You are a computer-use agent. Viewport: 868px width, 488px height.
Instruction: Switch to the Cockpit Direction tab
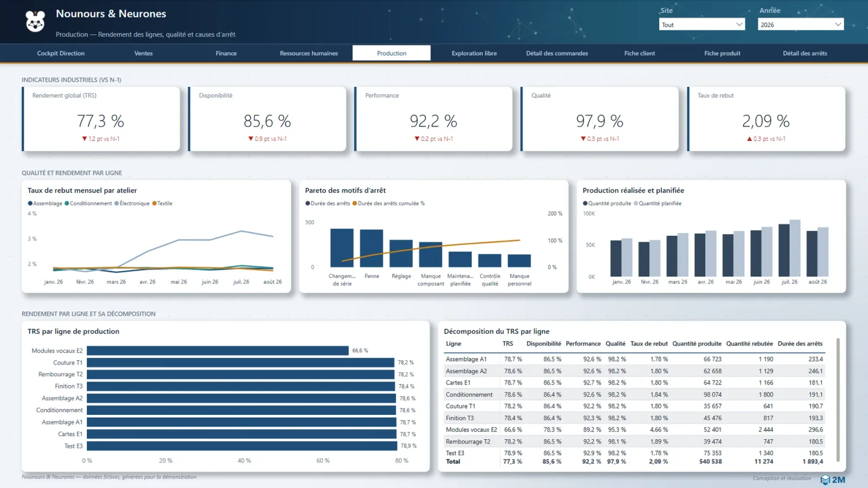click(x=61, y=53)
